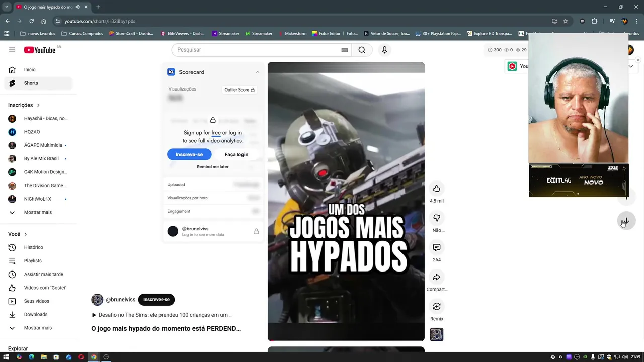The width and height of the screenshot is (644, 362).
Task: Open Vídeos com "Gostei"
Action: (38, 288)
